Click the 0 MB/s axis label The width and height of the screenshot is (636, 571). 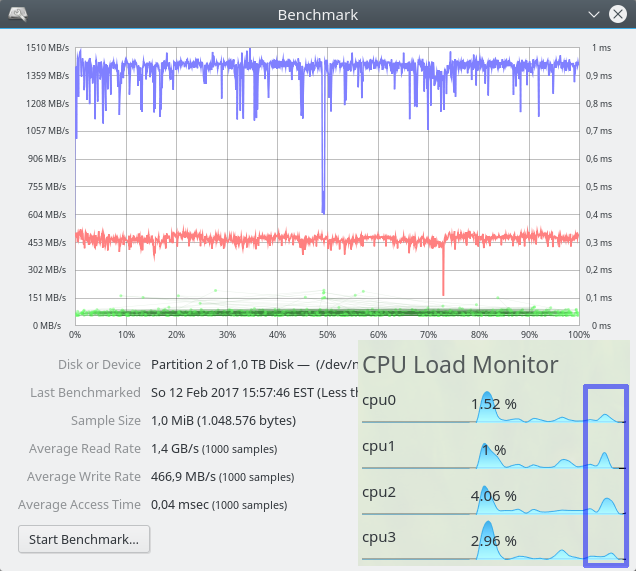click(x=47, y=326)
